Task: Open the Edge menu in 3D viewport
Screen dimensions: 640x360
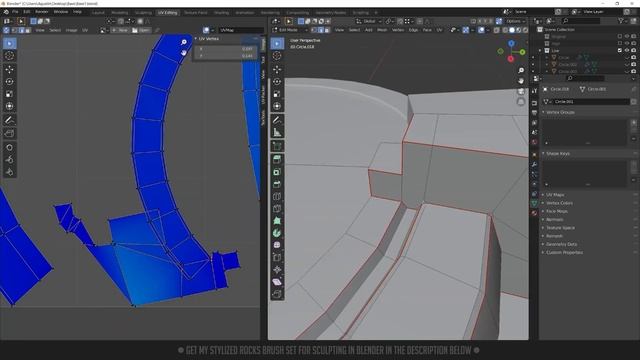Action: [x=413, y=30]
